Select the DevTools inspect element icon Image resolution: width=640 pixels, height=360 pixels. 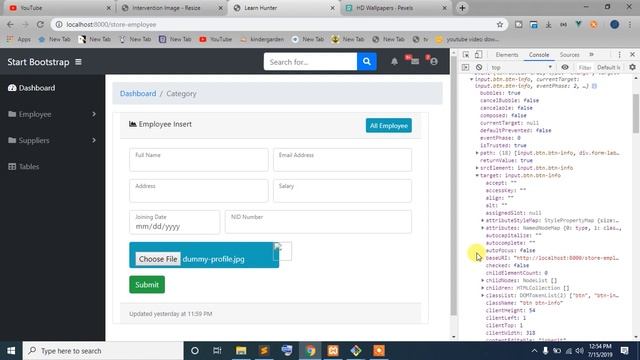466,54
